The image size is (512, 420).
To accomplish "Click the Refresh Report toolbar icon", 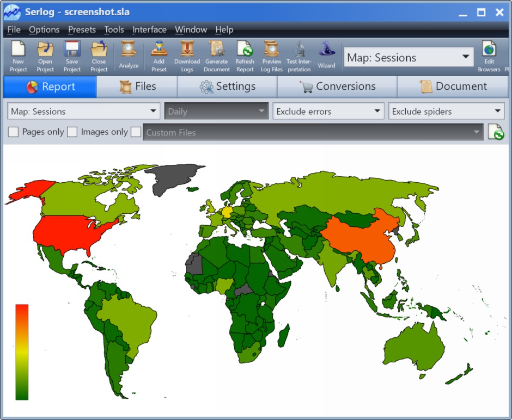I will [x=245, y=51].
